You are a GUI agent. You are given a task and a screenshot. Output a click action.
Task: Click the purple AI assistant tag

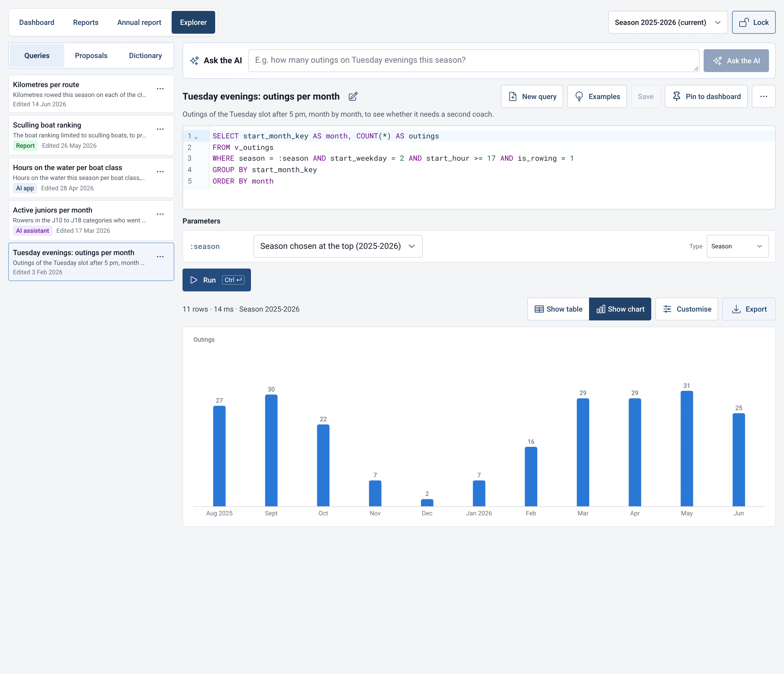[33, 231]
